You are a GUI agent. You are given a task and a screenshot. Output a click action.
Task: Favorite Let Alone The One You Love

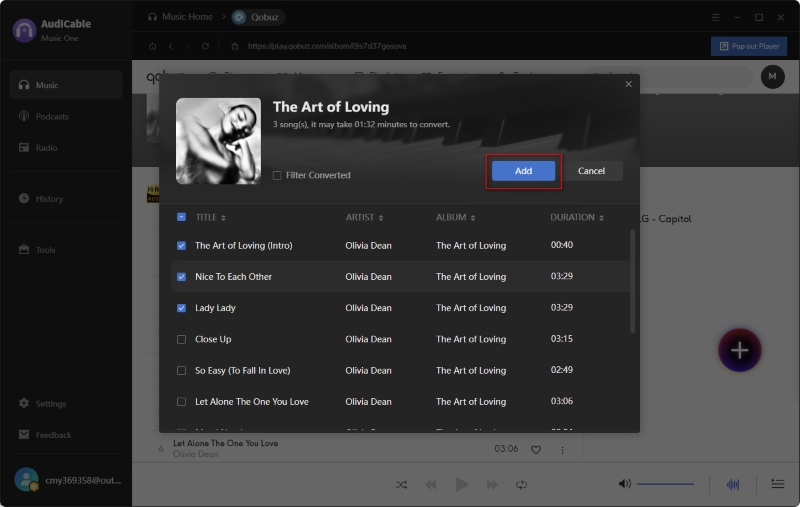point(536,450)
